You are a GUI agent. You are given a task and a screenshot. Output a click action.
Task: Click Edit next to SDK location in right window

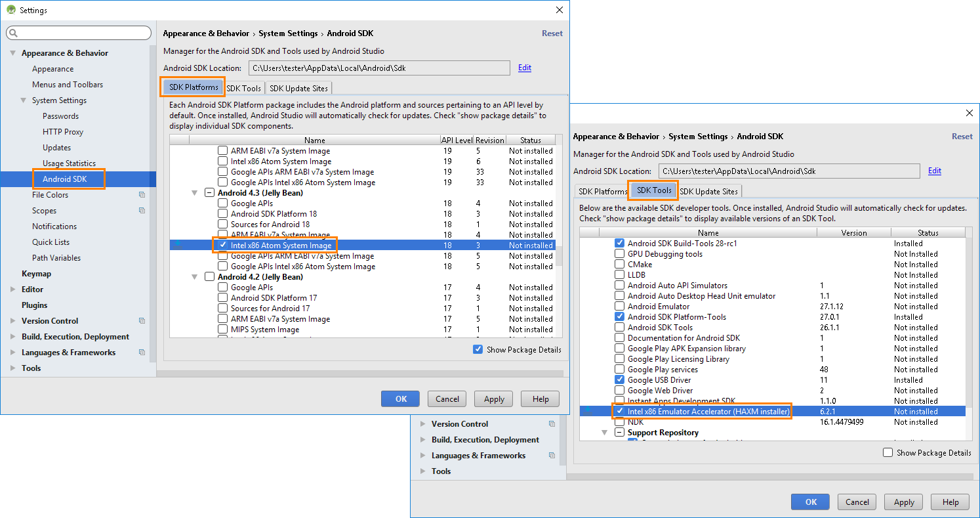tap(935, 171)
